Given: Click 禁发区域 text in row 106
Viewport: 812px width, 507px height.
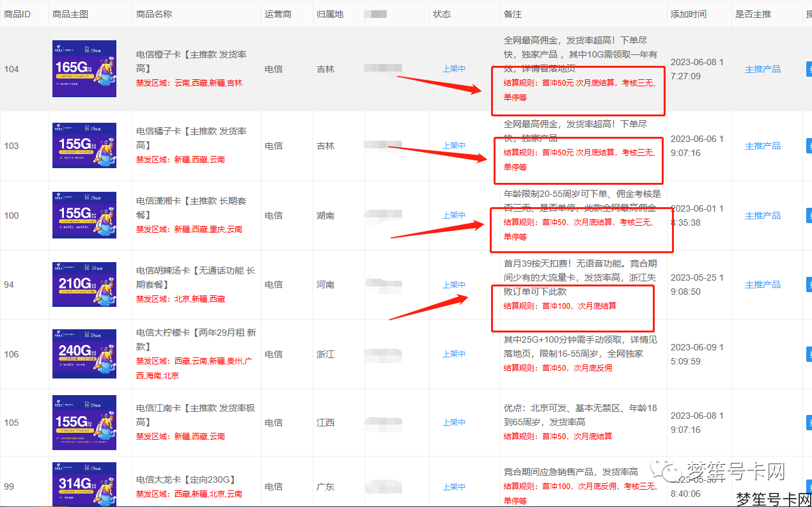Looking at the screenshot, I should pyautogui.click(x=194, y=368).
